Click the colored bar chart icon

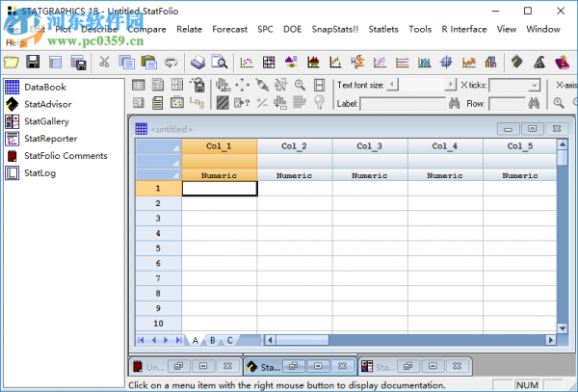(490, 62)
